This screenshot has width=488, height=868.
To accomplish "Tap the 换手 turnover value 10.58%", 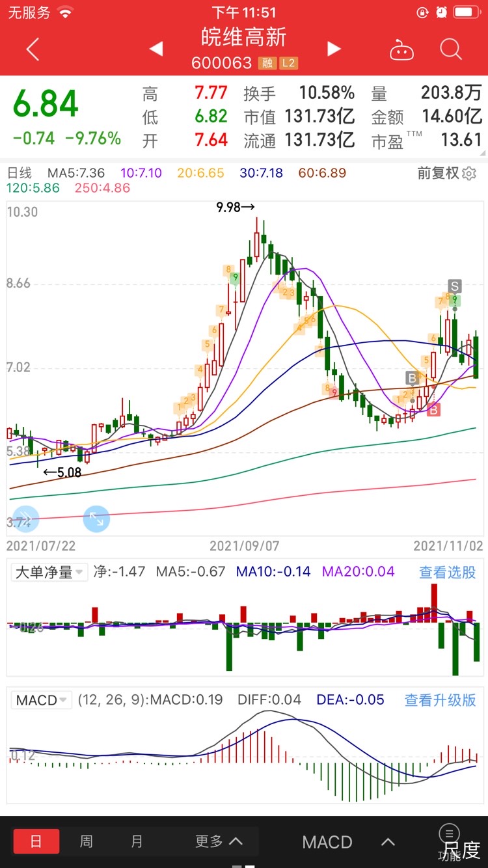I will pyautogui.click(x=327, y=93).
